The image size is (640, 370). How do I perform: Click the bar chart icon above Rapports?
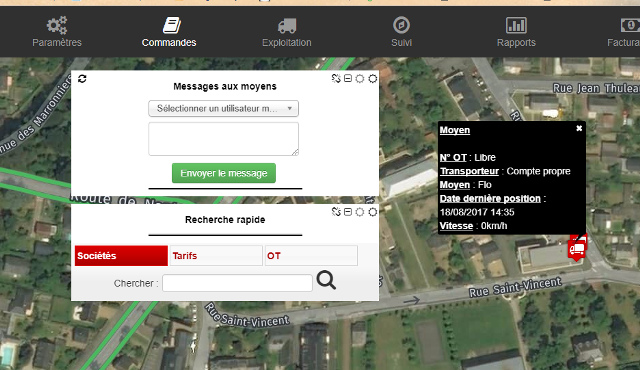(x=516, y=25)
